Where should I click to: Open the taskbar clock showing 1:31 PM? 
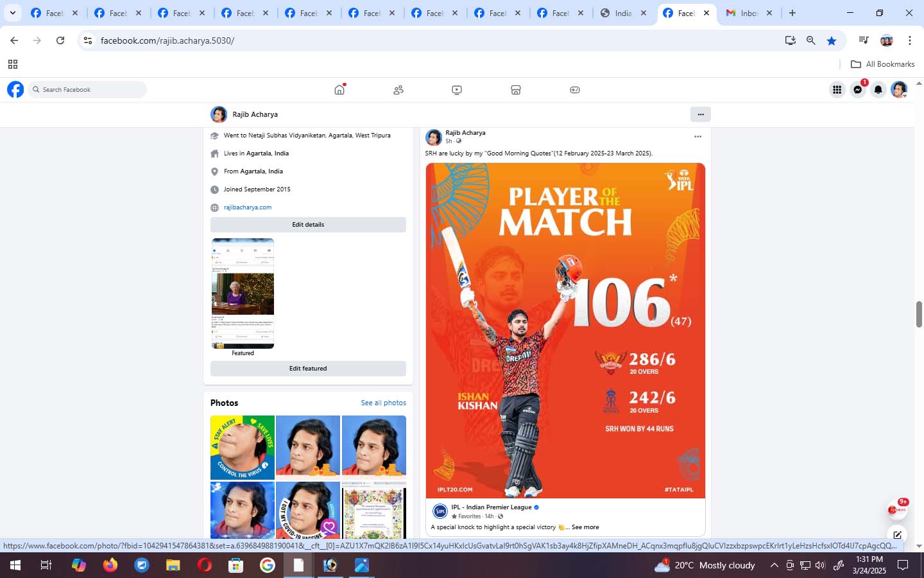pos(869,565)
